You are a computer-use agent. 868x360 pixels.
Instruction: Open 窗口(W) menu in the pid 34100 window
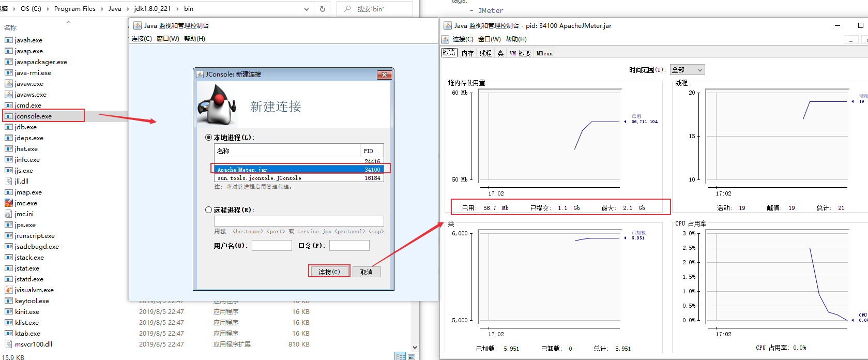point(490,39)
